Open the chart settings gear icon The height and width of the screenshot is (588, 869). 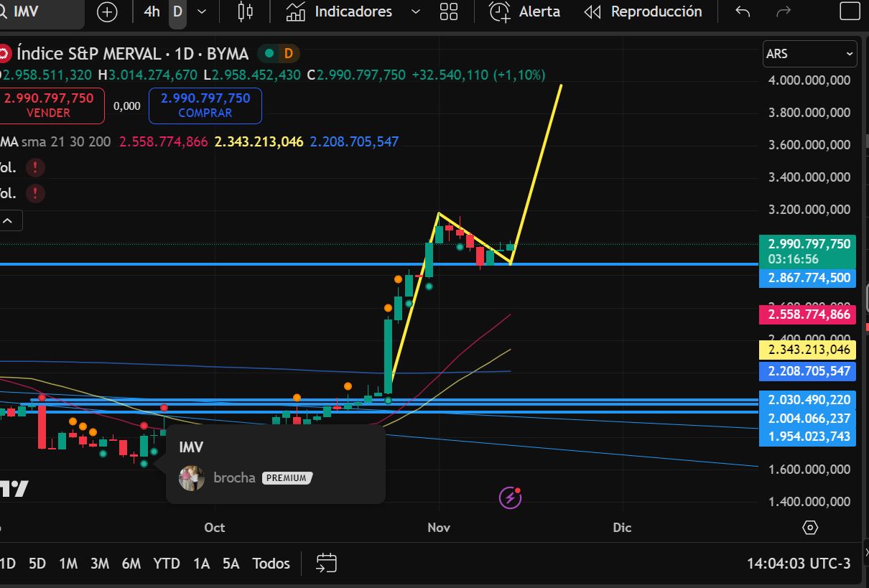coord(810,528)
